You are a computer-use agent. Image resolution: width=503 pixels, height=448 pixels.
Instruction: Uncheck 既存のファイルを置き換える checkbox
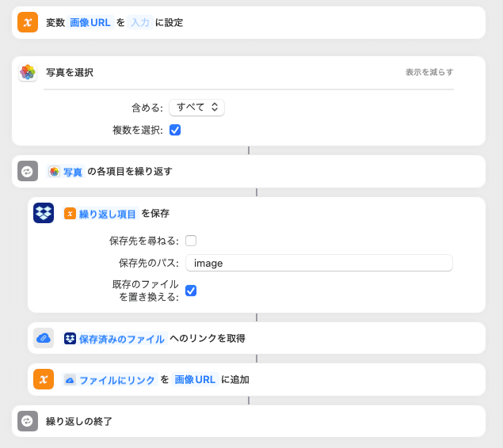(x=191, y=290)
